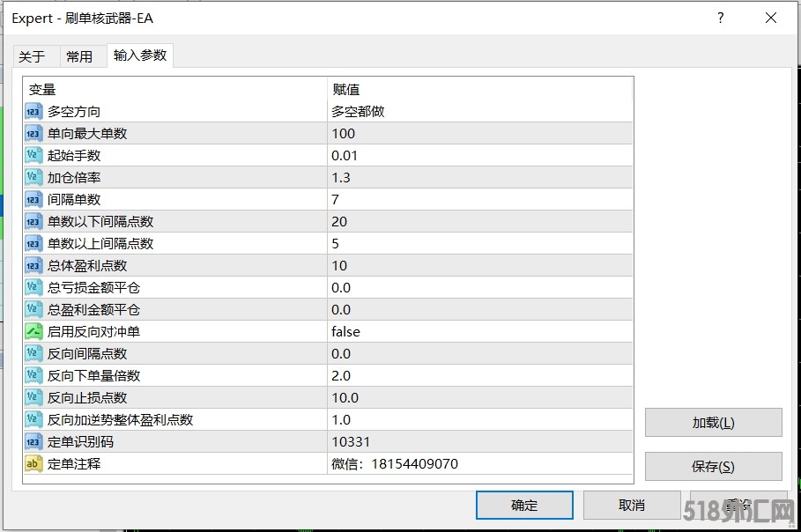The image size is (801, 532).
Task: Click the boolean icon beside 启用反向对冲单
Action: (x=33, y=332)
